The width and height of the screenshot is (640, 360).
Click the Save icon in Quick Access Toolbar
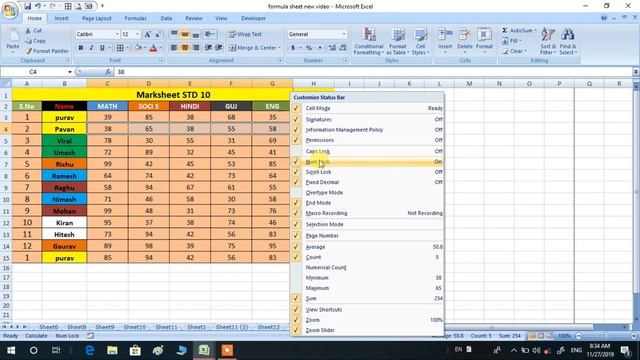[27, 6]
